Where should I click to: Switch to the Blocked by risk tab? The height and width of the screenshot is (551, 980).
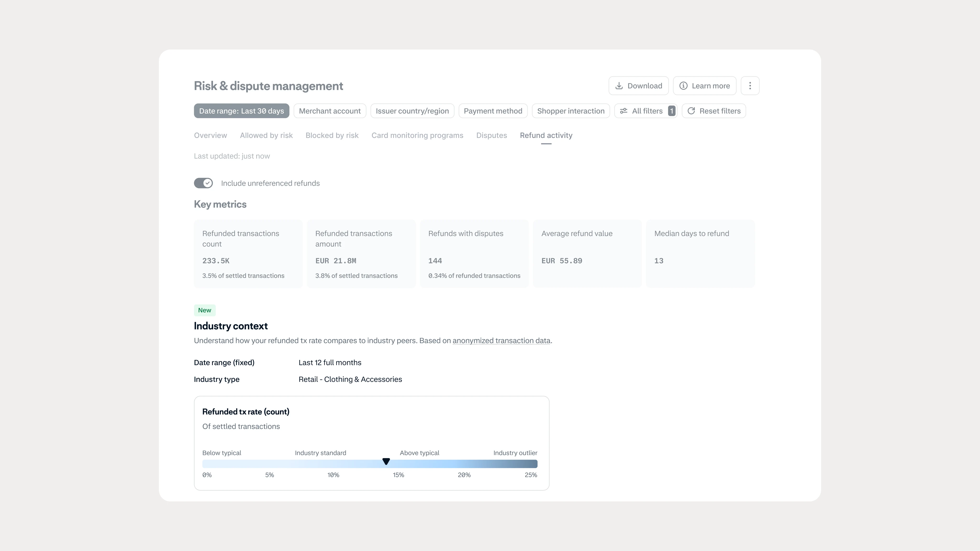332,135
